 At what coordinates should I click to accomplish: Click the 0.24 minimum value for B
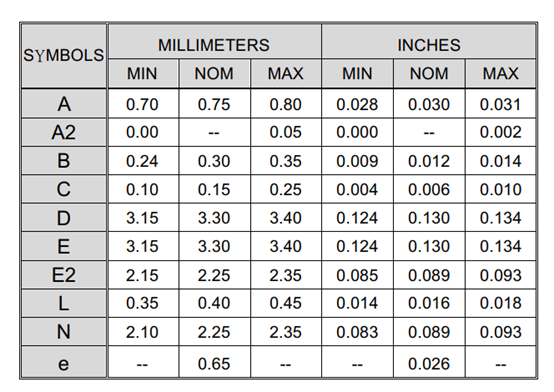pos(142,161)
